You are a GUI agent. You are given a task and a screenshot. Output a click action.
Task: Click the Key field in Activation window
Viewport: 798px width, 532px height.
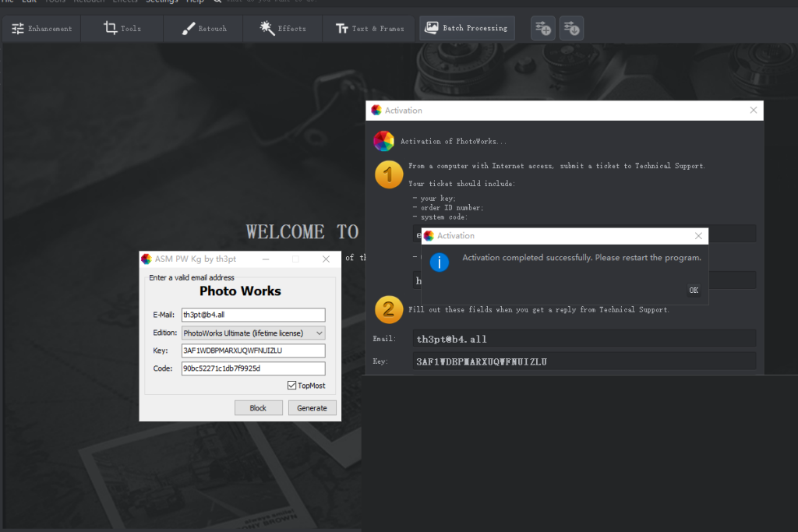point(584,361)
